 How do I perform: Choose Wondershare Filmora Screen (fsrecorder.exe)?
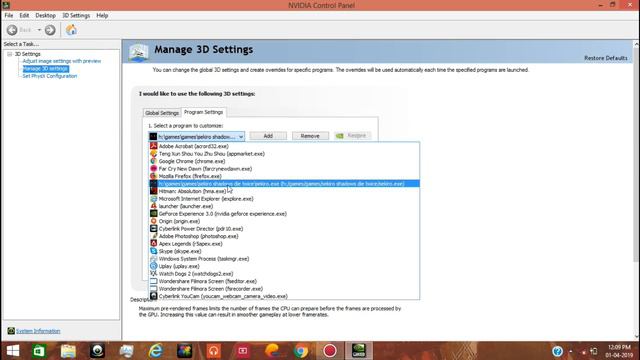(x=284, y=289)
